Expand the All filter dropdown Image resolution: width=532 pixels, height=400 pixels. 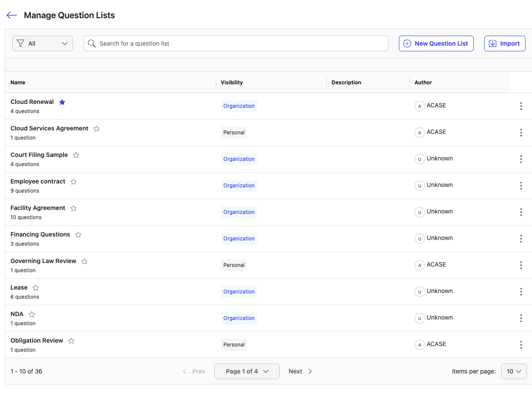pyautogui.click(x=43, y=43)
